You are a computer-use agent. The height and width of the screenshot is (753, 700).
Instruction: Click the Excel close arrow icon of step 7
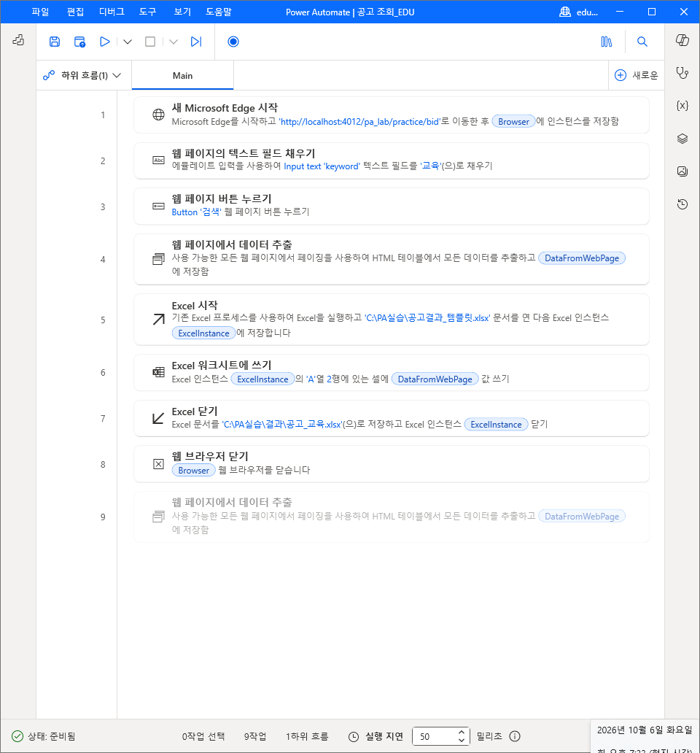(158, 418)
